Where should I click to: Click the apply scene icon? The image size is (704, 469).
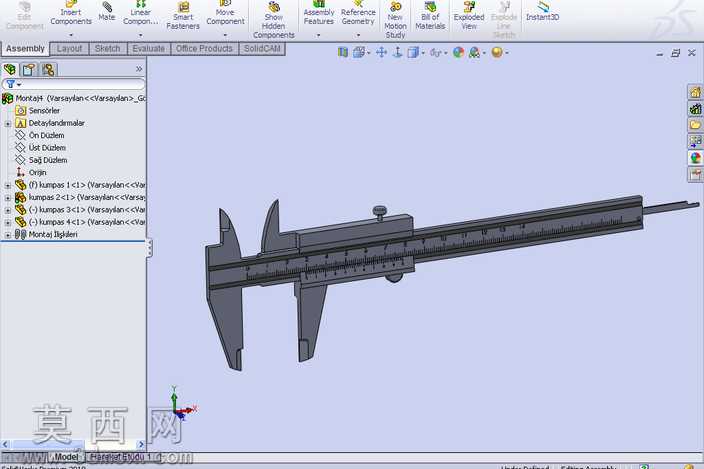pyautogui.click(x=474, y=53)
